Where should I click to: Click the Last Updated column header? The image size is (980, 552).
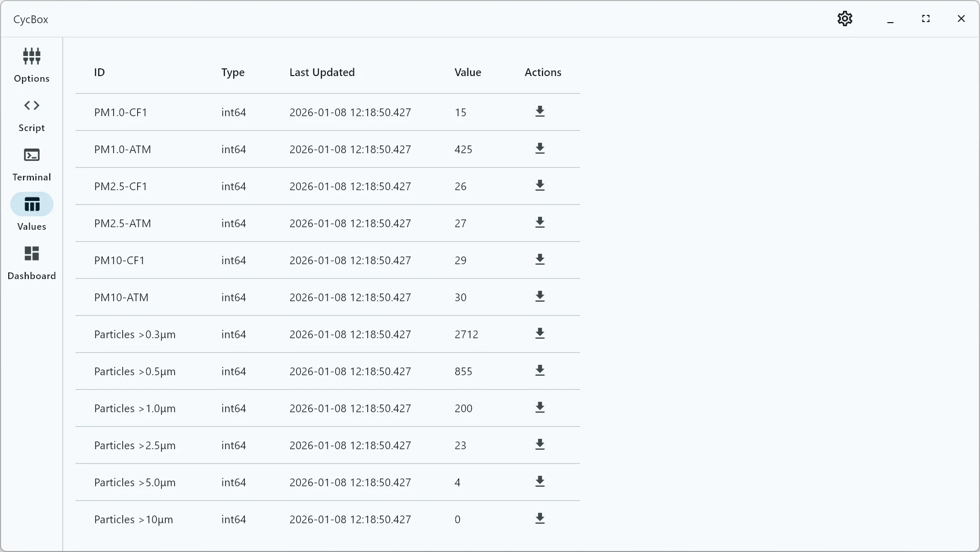322,72
